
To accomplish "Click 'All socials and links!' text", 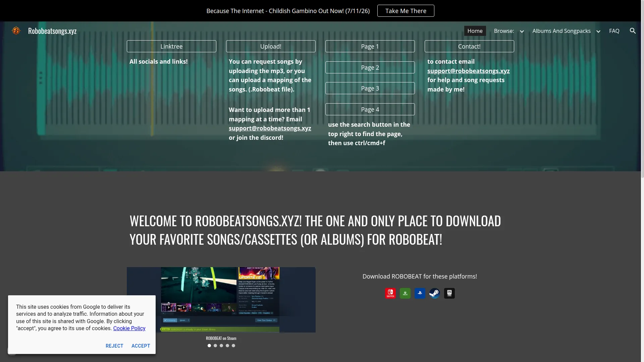I will point(159,62).
